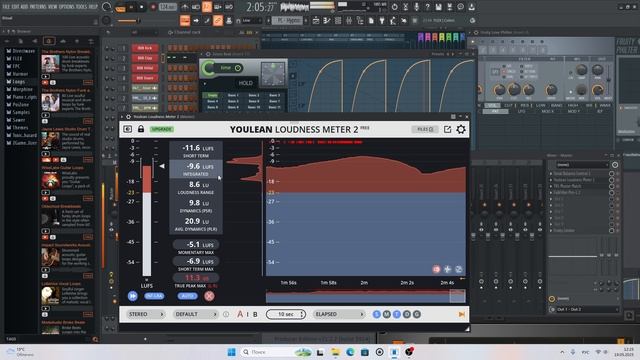Open the EDIT menu
This screenshot has width=640, height=360.
coord(16,7)
